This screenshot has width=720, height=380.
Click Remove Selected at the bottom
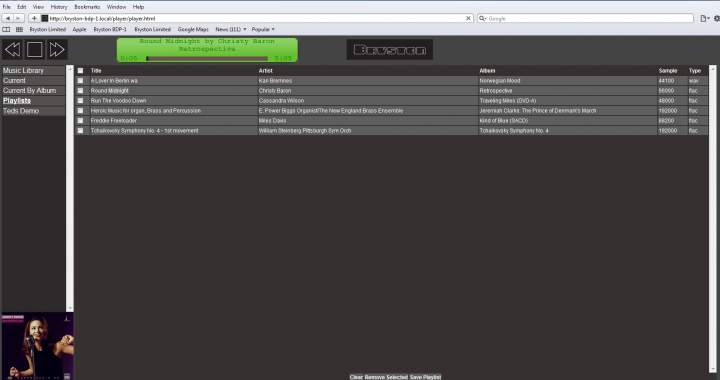click(x=386, y=377)
